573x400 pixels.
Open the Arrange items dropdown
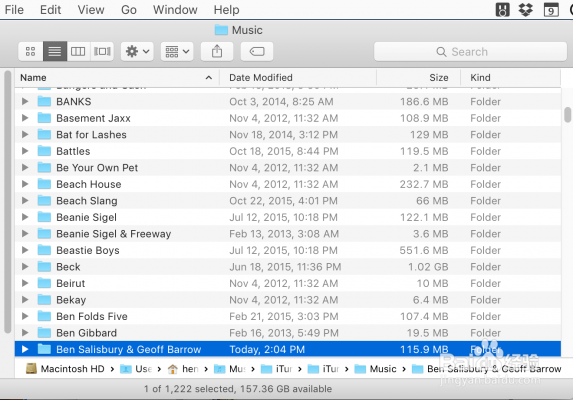[x=177, y=52]
